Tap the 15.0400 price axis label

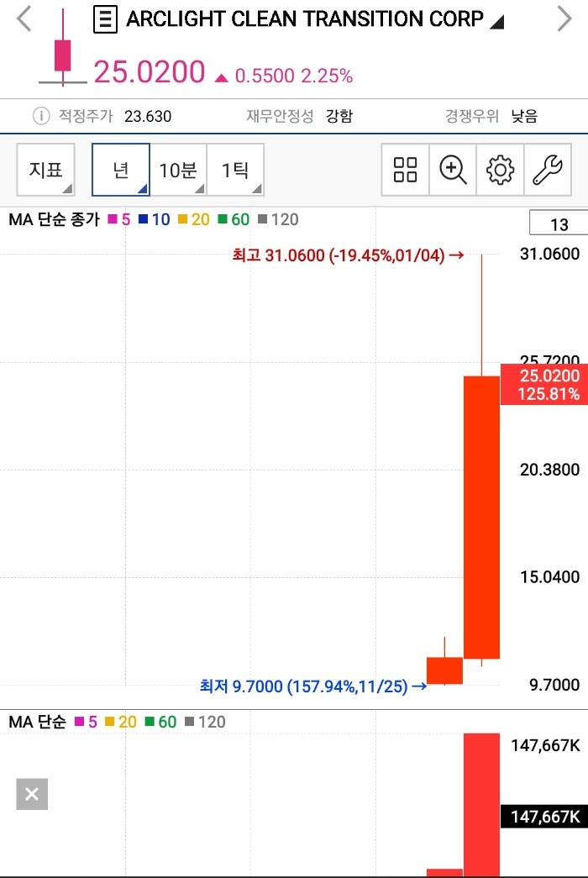pyautogui.click(x=549, y=576)
